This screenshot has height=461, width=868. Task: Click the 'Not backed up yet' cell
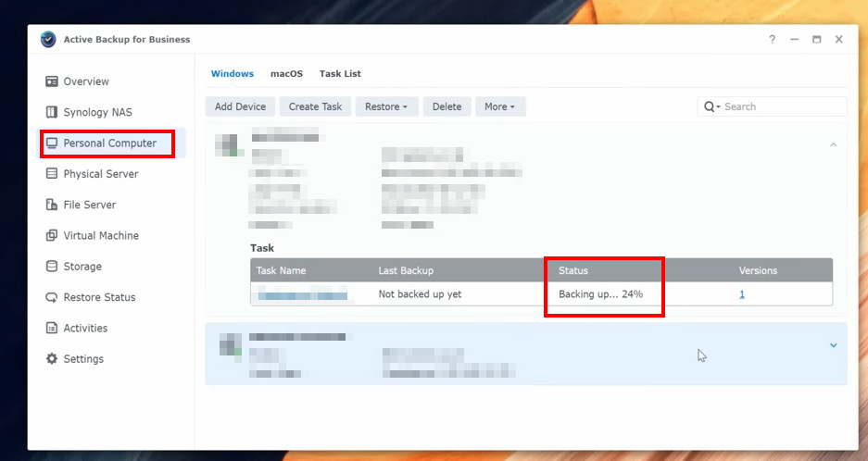[x=421, y=294]
